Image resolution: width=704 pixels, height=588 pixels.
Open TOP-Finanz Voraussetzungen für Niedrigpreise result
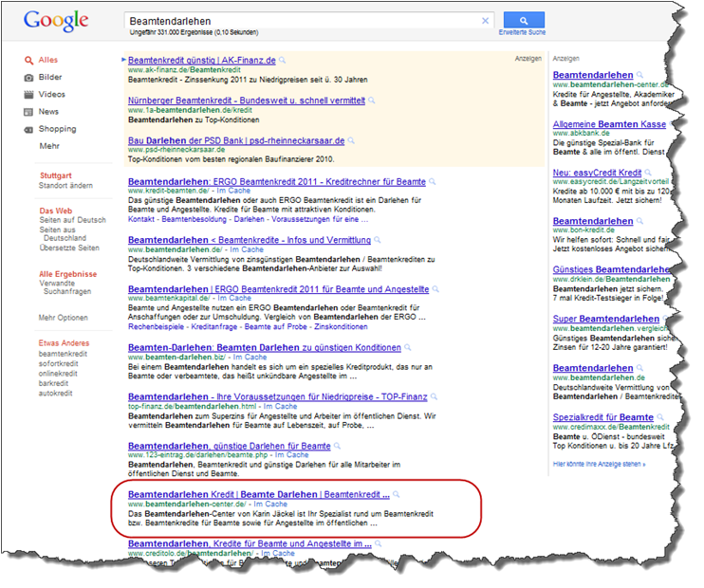click(277, 397)
